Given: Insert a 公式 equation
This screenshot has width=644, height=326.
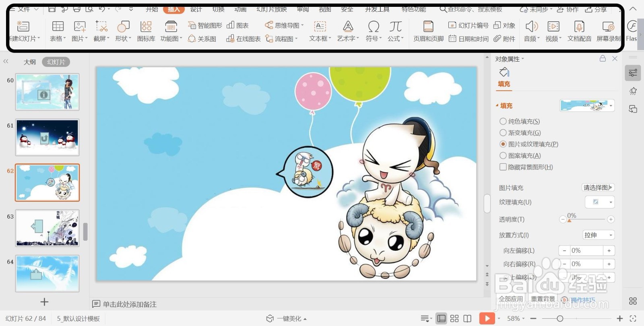Looking at the screenshot, I should pos(396,31).
